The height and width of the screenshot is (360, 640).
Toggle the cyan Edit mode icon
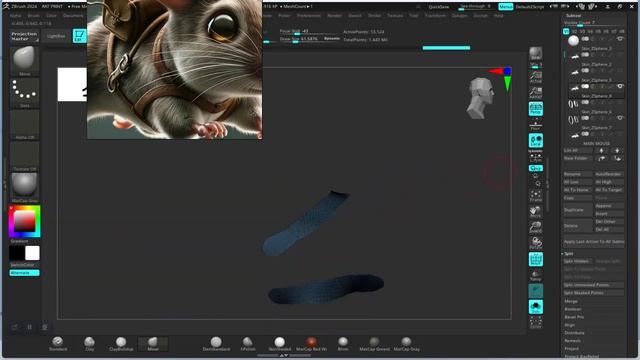pos(79,36)
